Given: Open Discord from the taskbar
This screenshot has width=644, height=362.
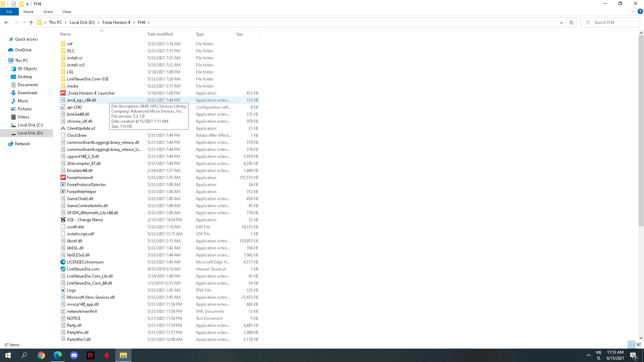Looking at the screenshot, I should (74, 355).
